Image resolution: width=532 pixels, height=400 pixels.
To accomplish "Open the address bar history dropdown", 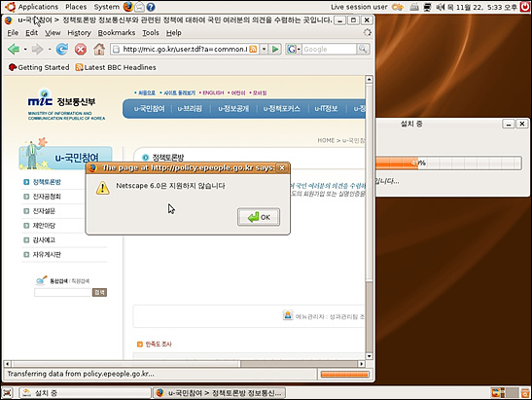I will click(264, 50).
